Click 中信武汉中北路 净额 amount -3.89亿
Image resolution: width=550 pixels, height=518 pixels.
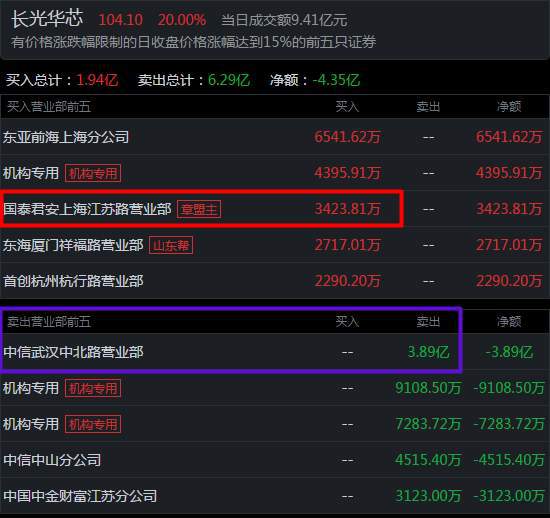coord(509,352)
